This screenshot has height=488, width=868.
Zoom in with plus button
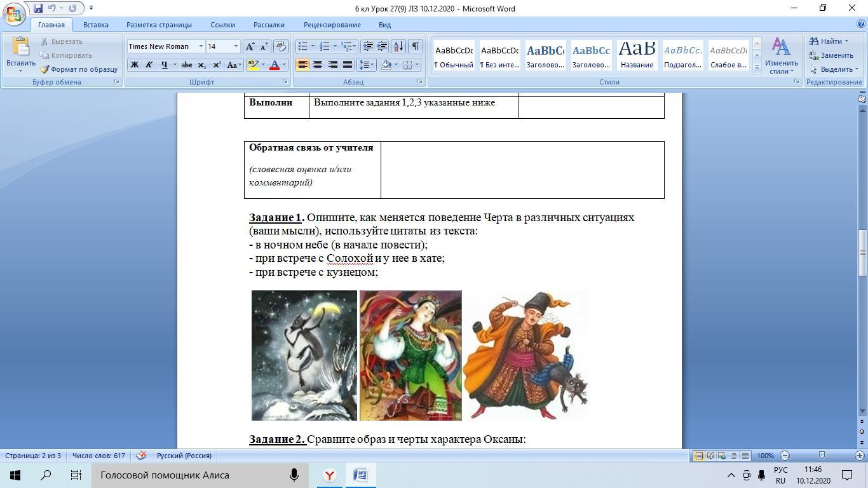859,456
